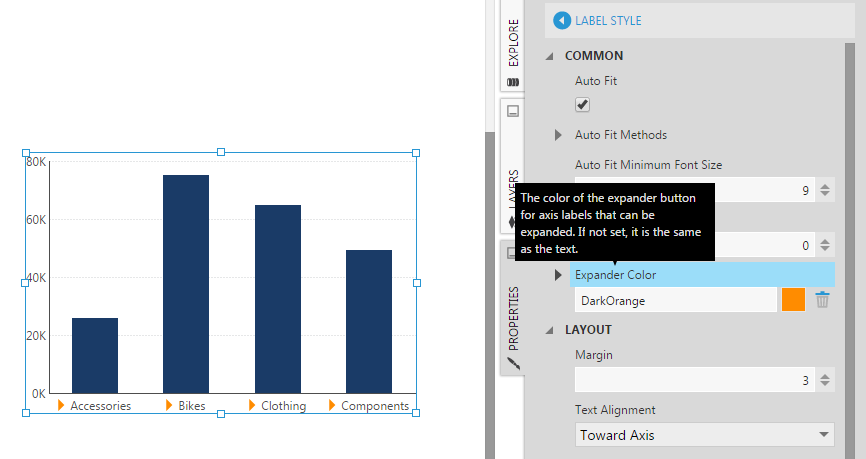Screen dimensions: 866x459
Task: Switch to the Explore tab
Action: tap(513, 43)
